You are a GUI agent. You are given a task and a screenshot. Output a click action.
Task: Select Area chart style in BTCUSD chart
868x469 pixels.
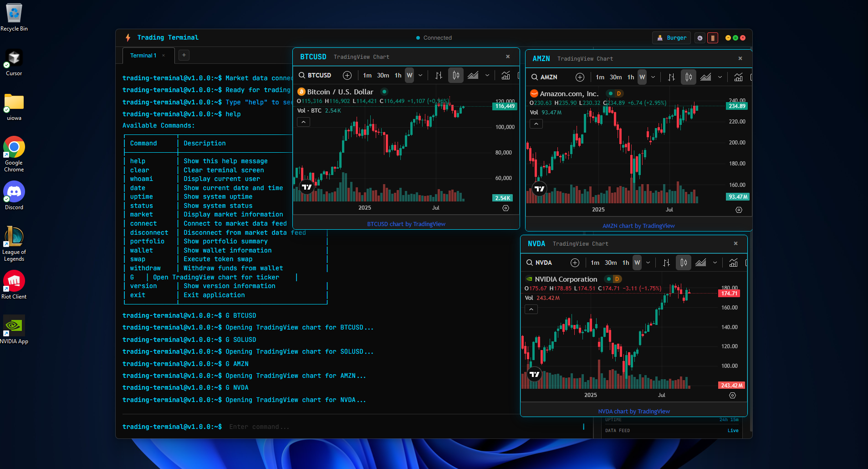[x=473, y=76]
